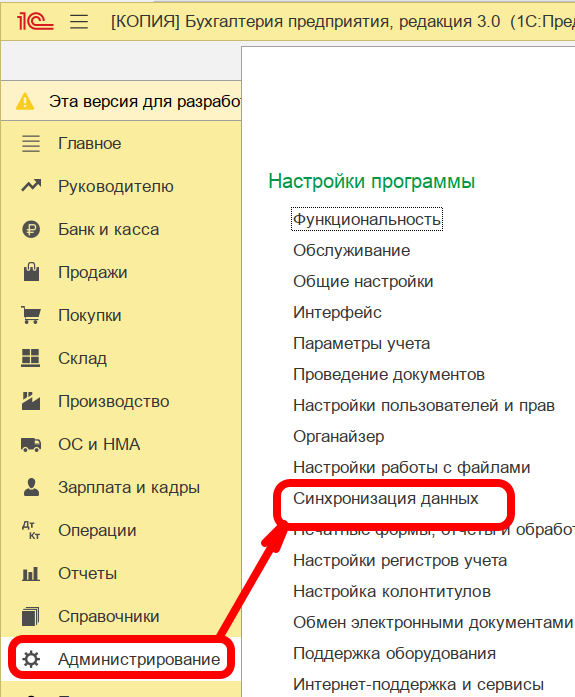This screenshot has height=697, width=575.
Task: Open Поддержка оборудования link
Action: pyautogui.click(x=395, y=653)
